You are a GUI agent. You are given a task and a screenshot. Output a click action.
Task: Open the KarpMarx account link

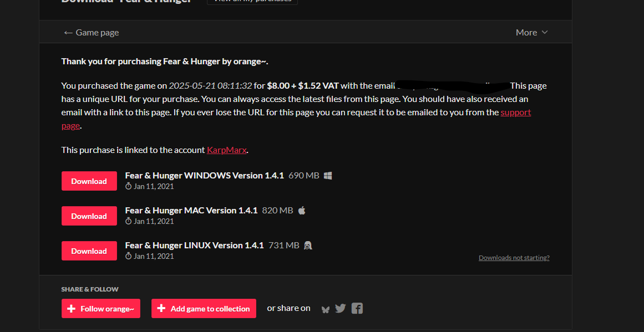click(x=227, y=150)
